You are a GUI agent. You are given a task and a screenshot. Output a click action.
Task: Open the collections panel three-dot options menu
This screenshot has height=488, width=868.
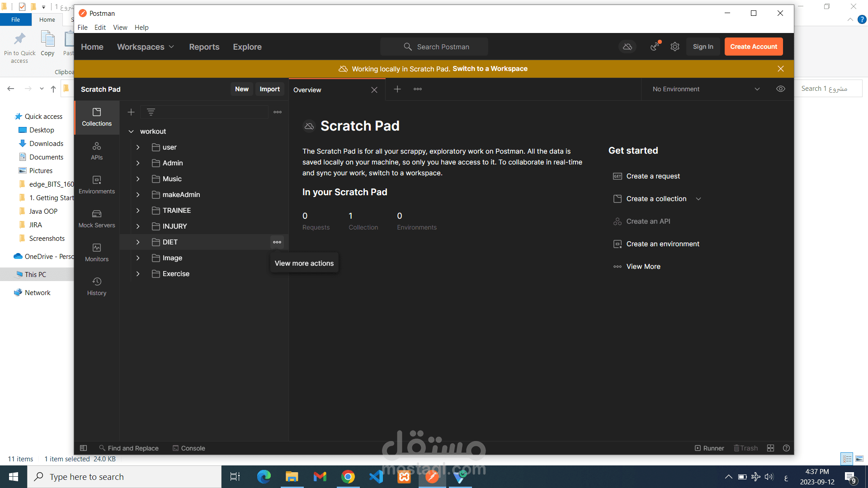click(x=278, y=112)
